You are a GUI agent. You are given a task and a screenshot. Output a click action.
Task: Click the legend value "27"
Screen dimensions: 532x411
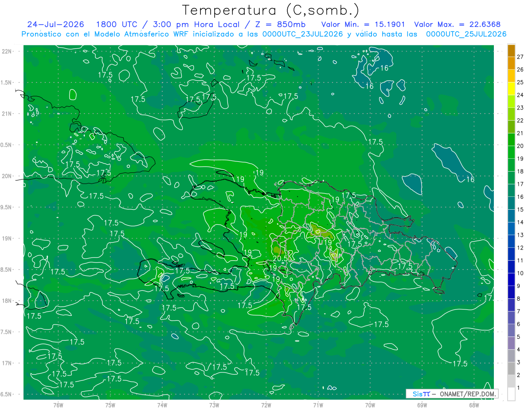(x=520, y=57)
